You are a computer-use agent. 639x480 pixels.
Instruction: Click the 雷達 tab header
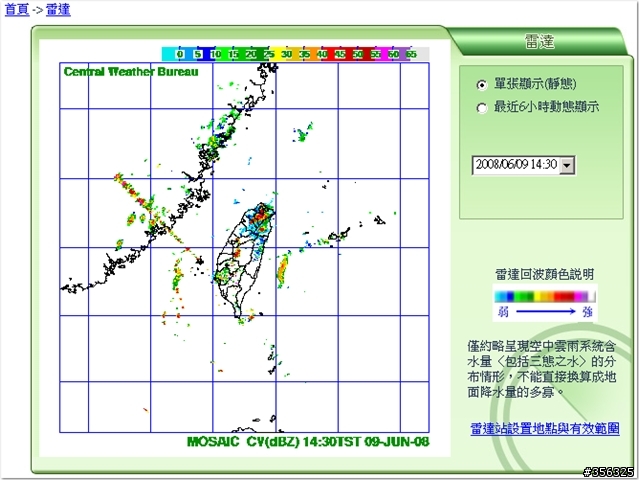[x=539, y=42]
